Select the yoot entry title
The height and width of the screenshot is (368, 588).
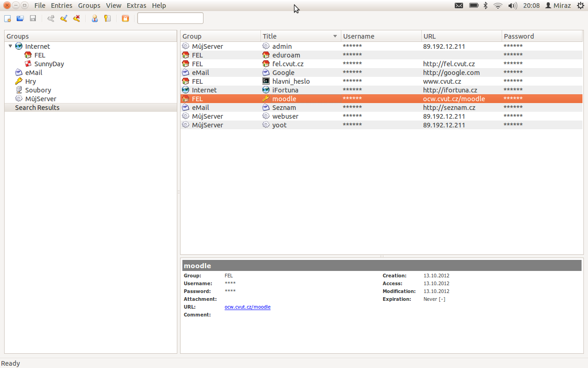pos(279,125)
